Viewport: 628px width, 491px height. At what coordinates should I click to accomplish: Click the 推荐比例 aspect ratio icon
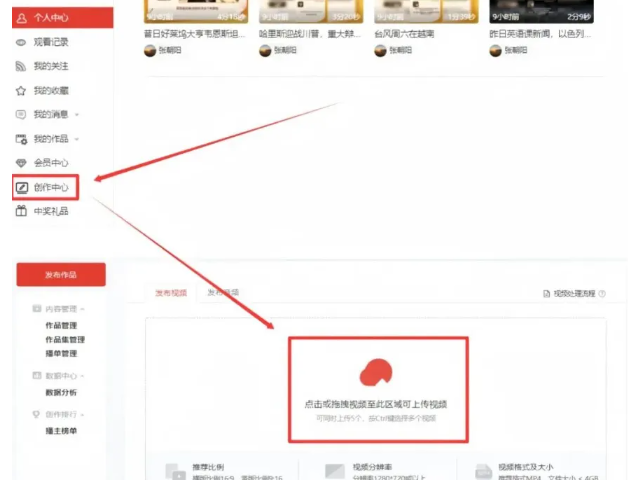pyautogui.click(x=175, y=471)
